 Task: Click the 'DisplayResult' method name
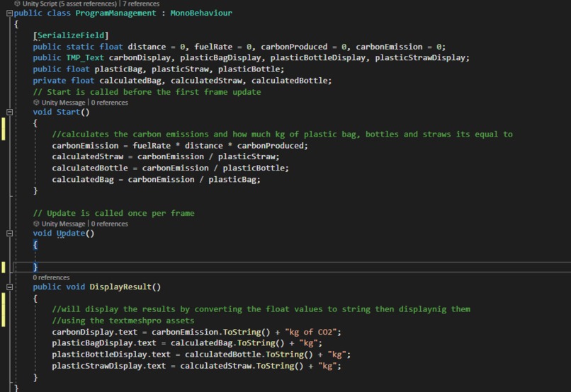120,287
